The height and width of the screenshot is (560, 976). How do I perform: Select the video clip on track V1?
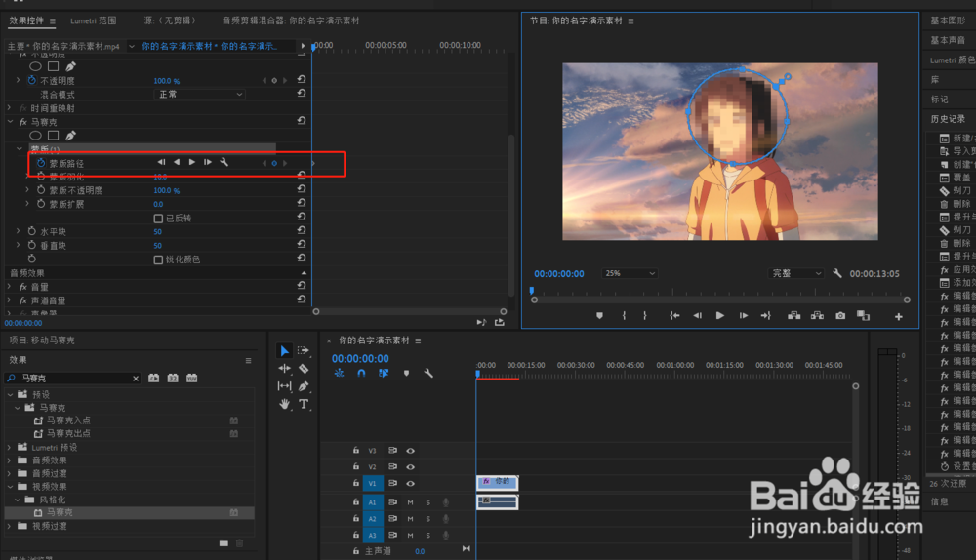(498, 482)
